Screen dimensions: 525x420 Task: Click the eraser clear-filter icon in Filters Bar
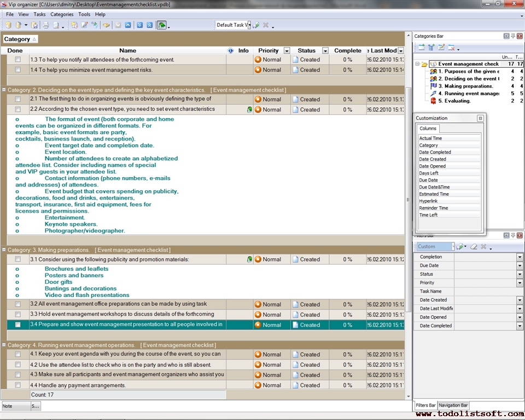(x=474, y=247)
